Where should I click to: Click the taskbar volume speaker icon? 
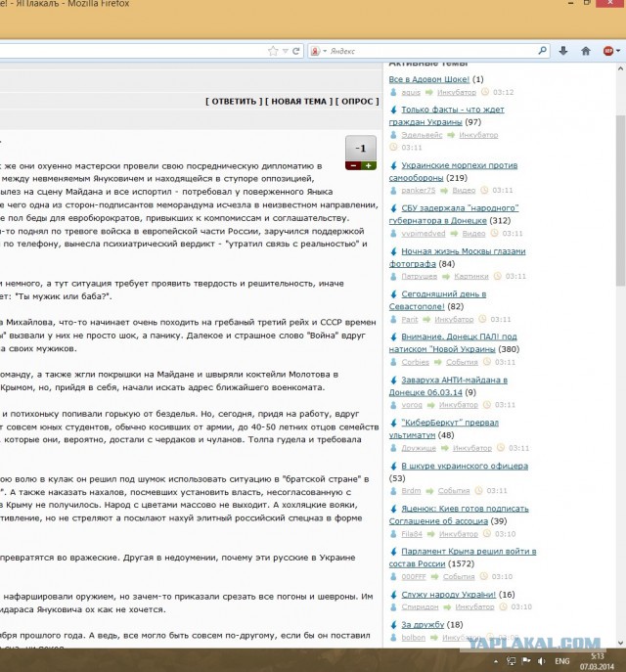(x=542, y=661)
